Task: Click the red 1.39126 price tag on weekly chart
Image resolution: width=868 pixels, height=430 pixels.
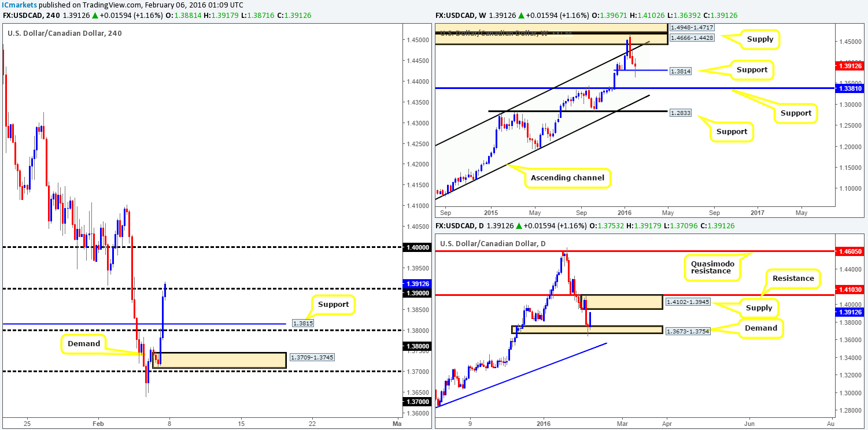Action: coord(851,65)
